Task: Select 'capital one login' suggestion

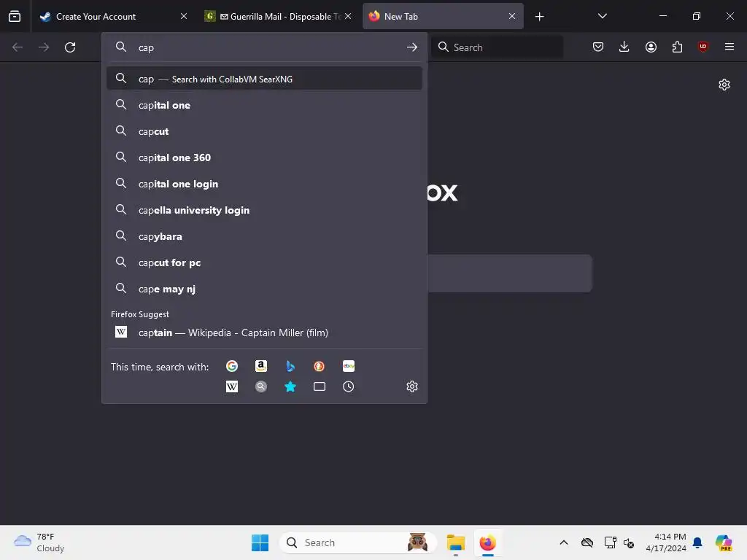Action: (264, 184)
